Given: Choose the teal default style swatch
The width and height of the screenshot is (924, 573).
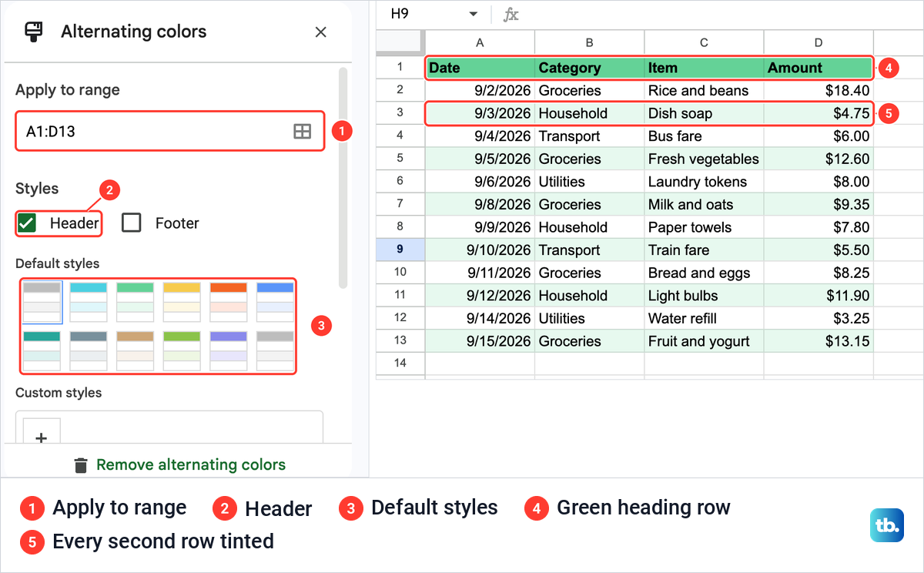Looking at the screenshot, I should 42,351.
